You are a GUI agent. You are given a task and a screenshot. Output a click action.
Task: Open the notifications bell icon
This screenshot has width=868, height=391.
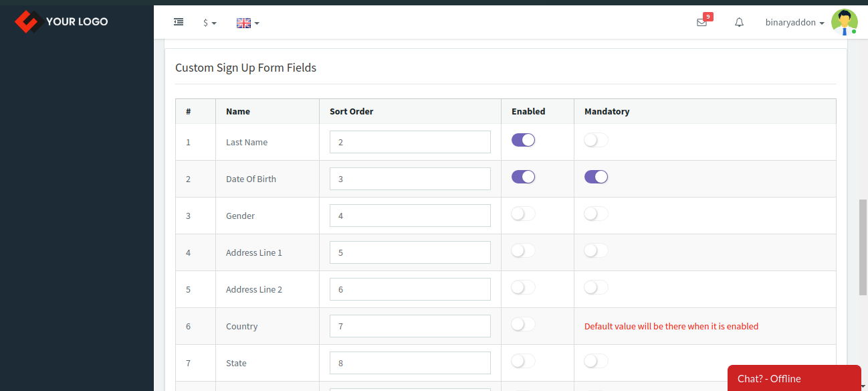[739, 22]
